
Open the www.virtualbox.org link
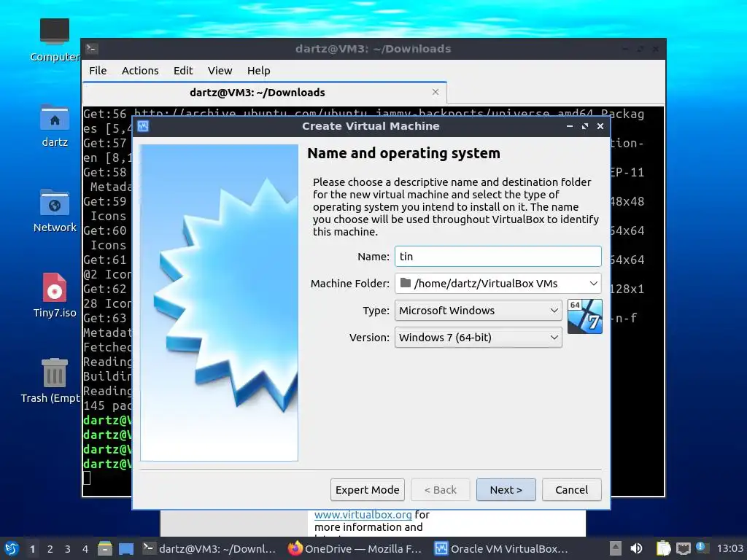(363, 515)
